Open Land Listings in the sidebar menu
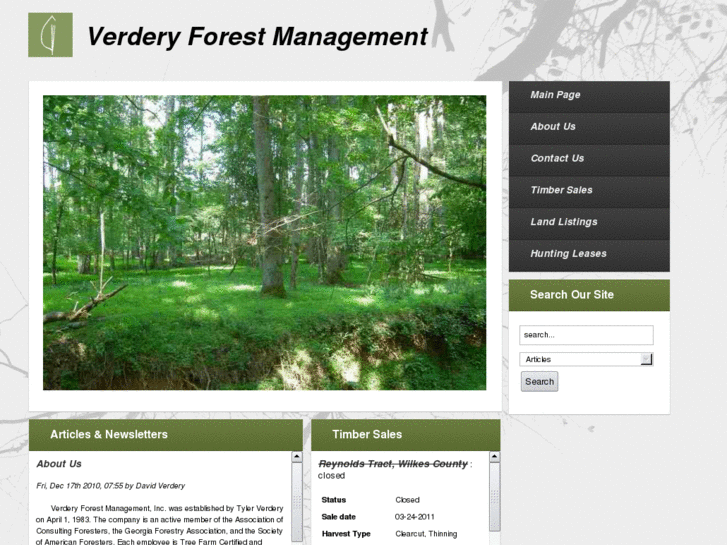The height and width of the screenshot is (545, 727). [x=589, y=224]
